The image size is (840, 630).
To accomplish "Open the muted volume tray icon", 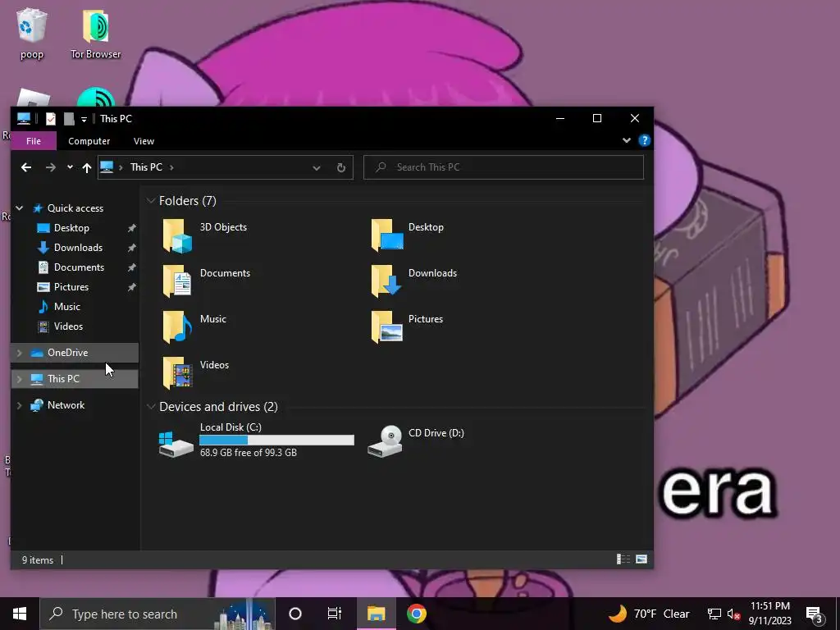I will pos(733,614).
